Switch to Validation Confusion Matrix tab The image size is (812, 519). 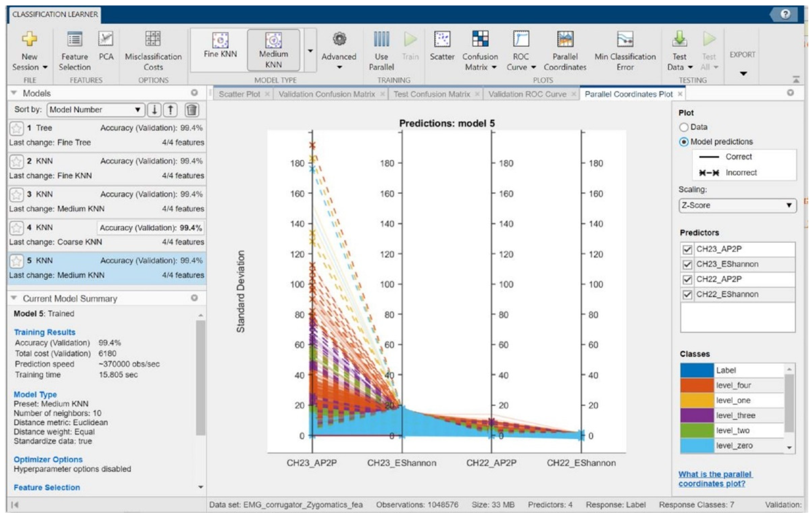click(326, 94)
